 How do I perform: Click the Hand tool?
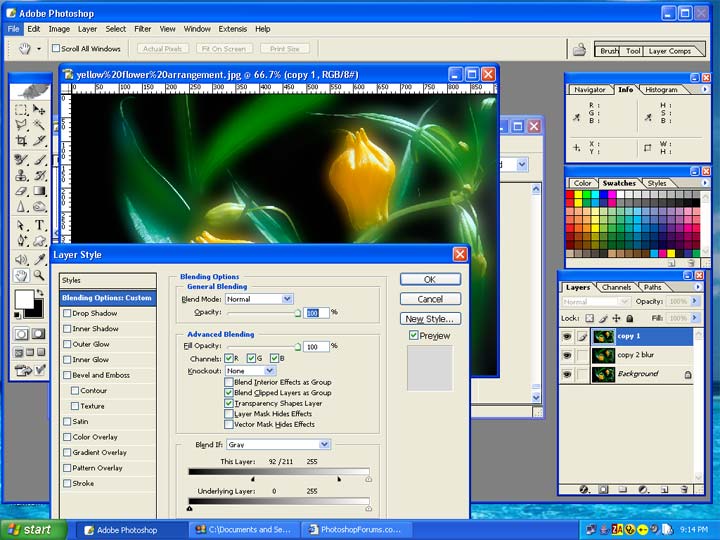(x=21, y=275)
